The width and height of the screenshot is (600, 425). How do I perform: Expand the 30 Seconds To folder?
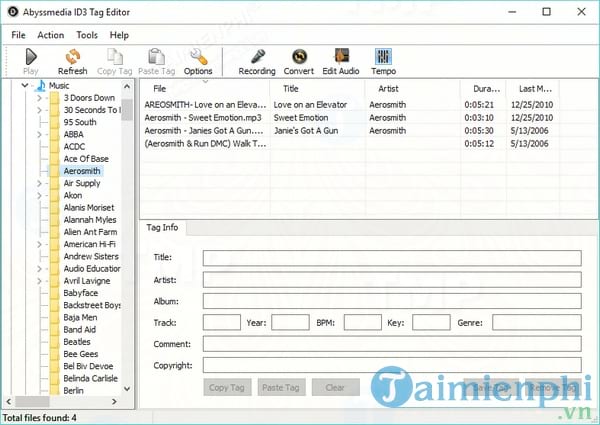[x=39, y=110]
